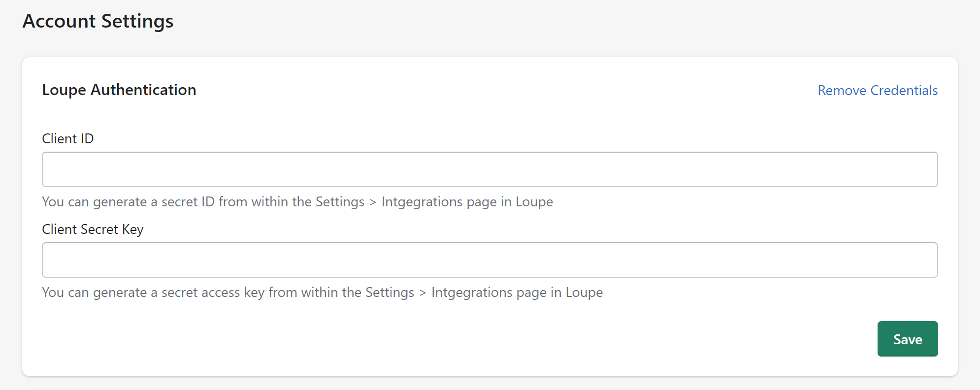Click the Client Secret Key label

(x=93, y=229)
